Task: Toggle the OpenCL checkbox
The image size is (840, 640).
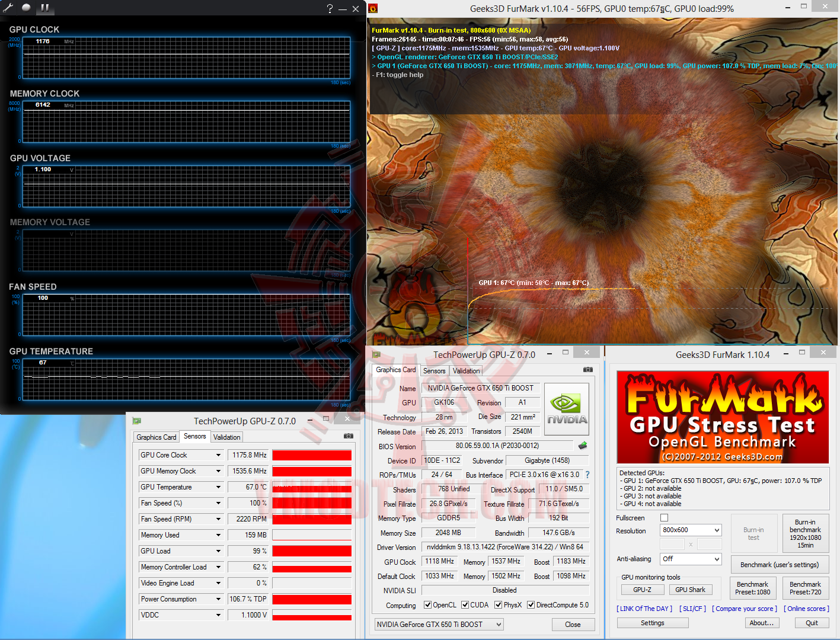Action: pos(428,605)
